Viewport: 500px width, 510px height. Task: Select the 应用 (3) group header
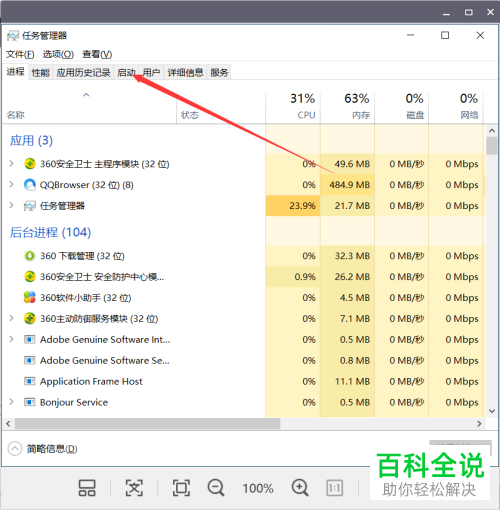click(x=31, y=140)
